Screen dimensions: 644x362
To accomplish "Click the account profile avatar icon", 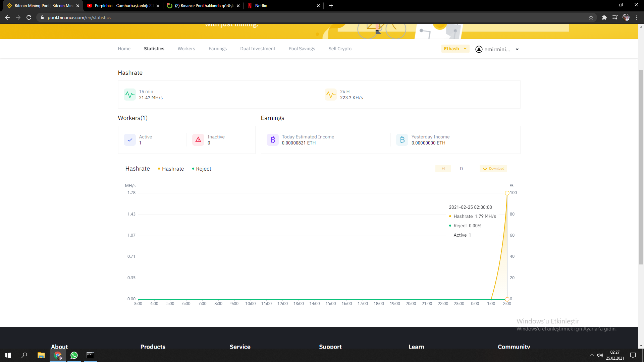I will [479, 49].
